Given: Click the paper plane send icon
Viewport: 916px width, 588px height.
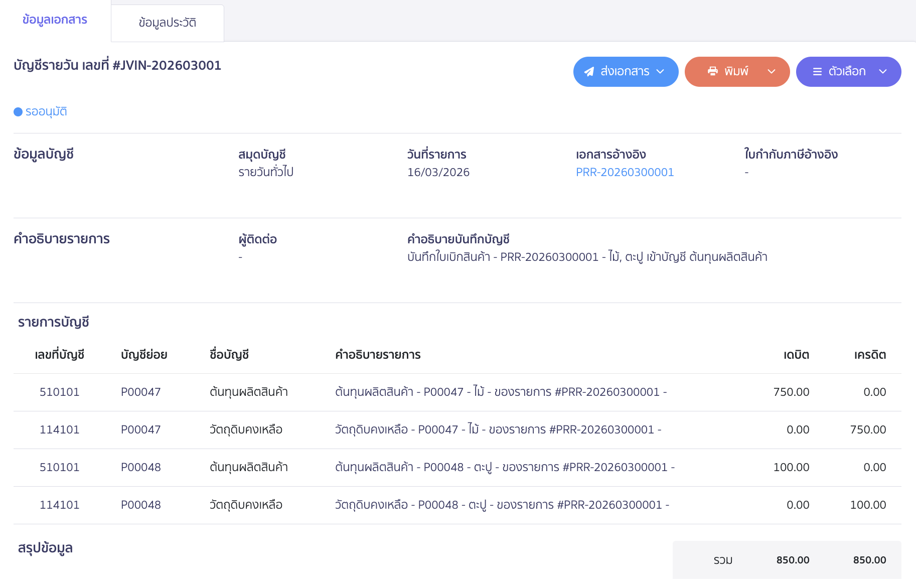Looking at the screenshot, I should (589, 72).
